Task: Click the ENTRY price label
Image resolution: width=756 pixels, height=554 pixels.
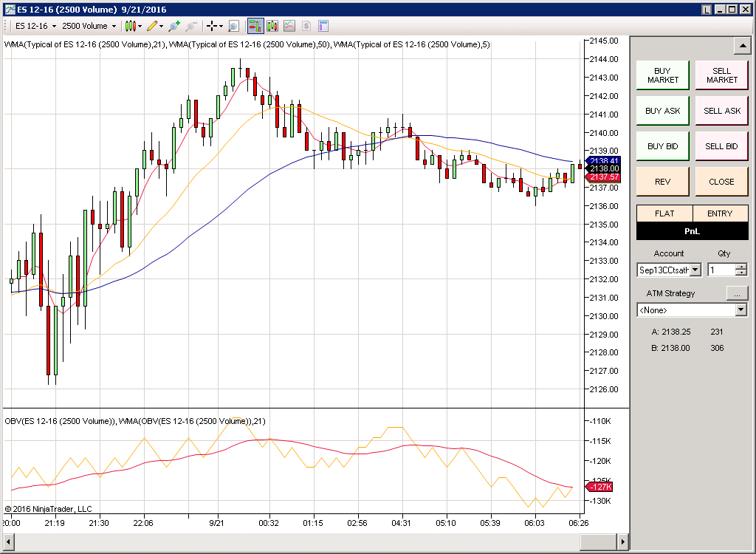Action: click(720, 213)
